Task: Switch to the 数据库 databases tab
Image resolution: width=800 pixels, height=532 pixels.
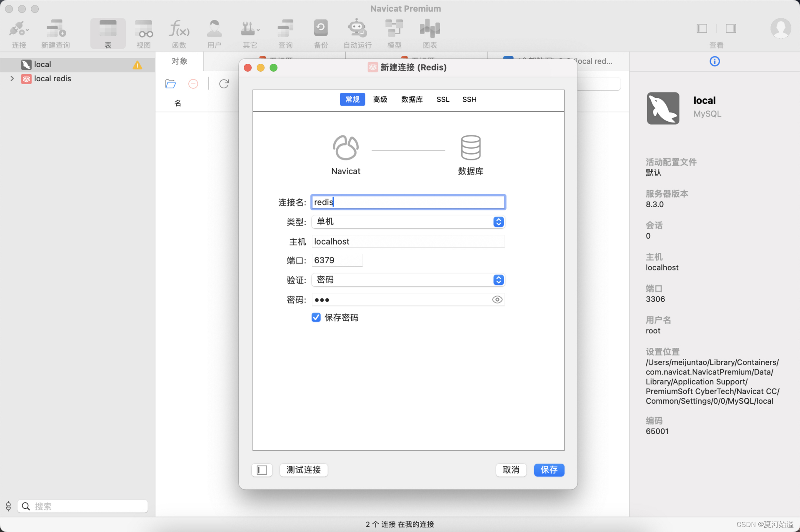Action: coord(412,99)
